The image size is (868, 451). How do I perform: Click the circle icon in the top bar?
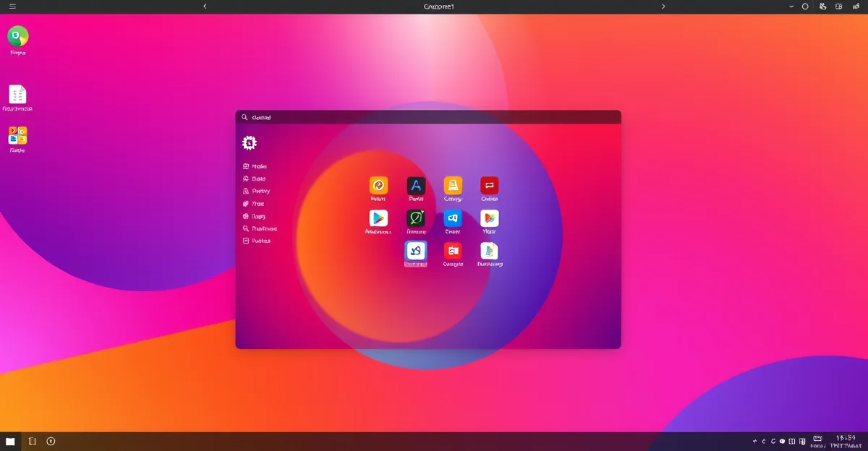pyautogui.click(x=806, y=6)
